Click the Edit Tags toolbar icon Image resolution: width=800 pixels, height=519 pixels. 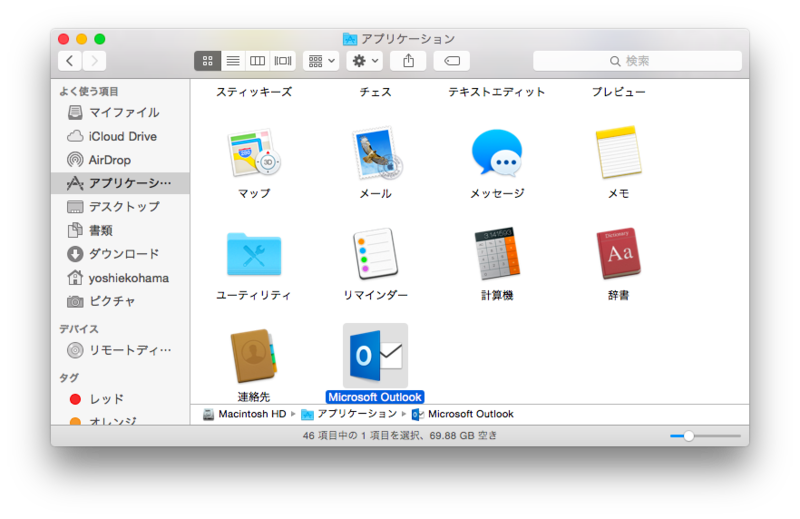pos(452,61)
